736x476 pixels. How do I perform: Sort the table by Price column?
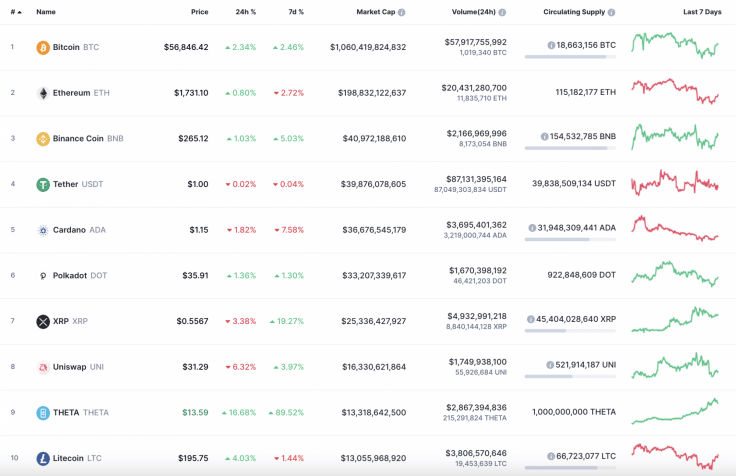pos(200,12)
